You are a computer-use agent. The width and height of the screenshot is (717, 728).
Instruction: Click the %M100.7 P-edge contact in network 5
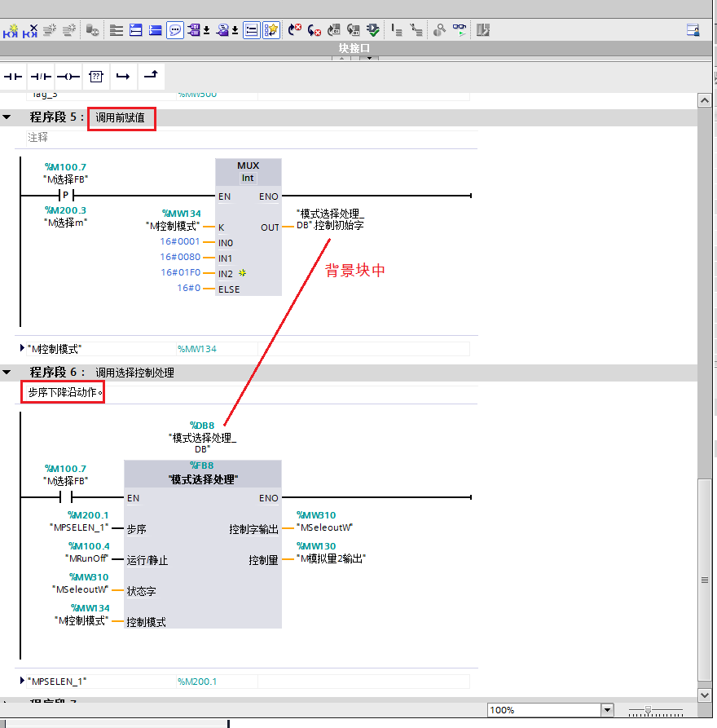[66, 195]
